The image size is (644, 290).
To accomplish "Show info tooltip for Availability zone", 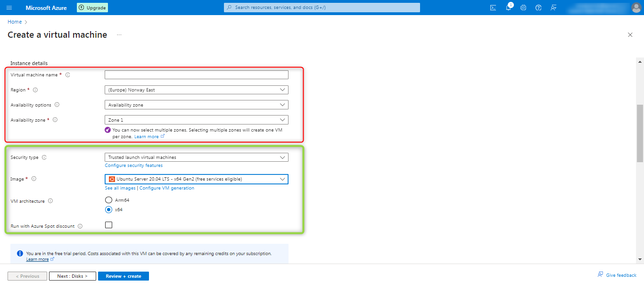I will tap(55, 120).
